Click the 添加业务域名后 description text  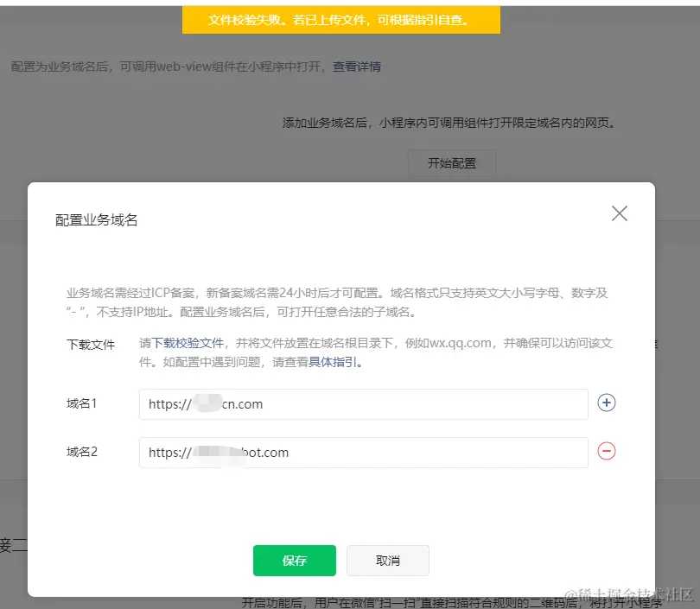coord(449,123)
